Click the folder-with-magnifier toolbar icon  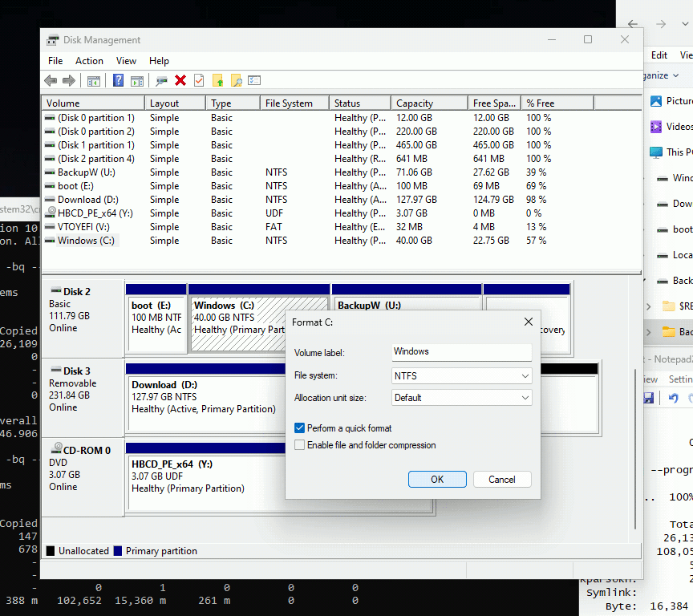237,80
